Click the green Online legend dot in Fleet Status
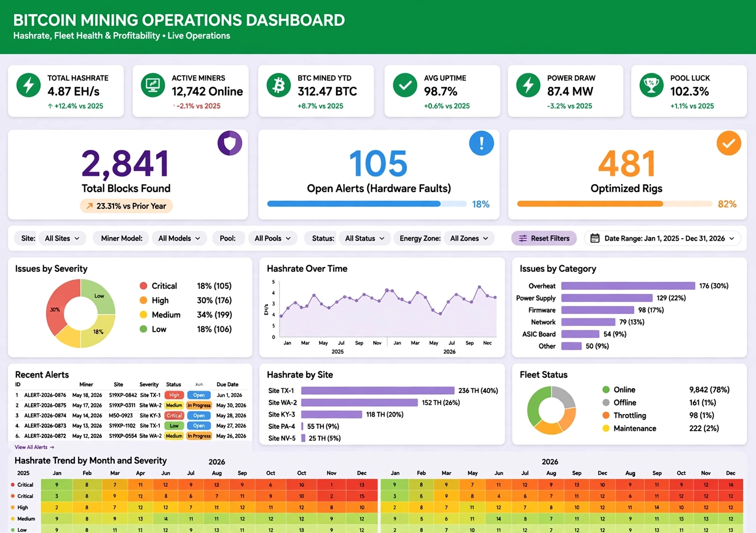The image size is (756, 533). (606, 390)
